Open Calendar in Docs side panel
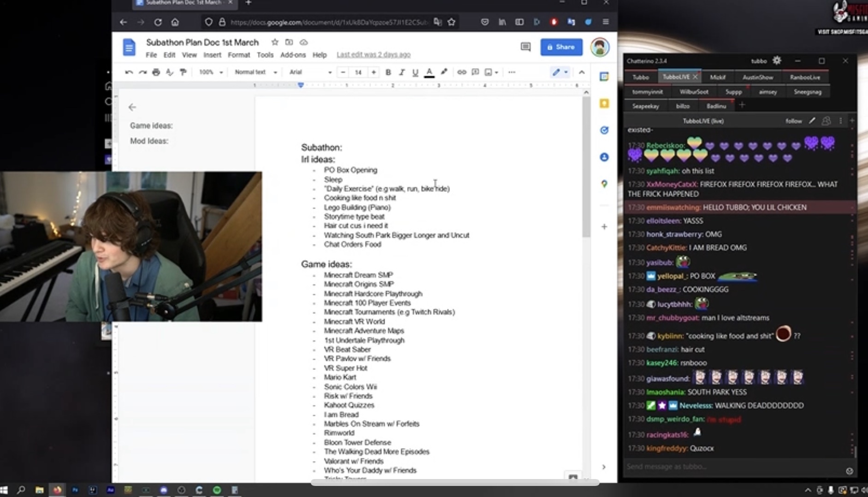 point(604,77)
